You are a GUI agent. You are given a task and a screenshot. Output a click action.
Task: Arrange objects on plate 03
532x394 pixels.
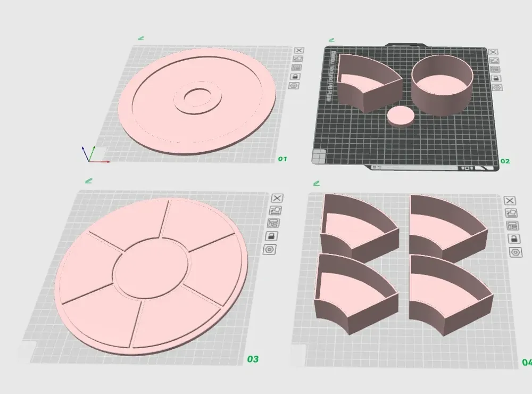click(x=273, y=223)
